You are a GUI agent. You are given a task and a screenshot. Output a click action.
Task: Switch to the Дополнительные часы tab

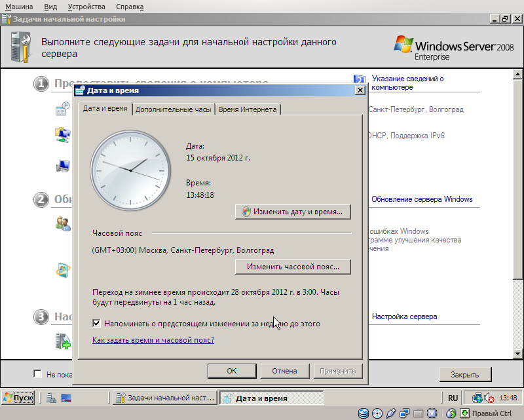[x=174, y=109]
